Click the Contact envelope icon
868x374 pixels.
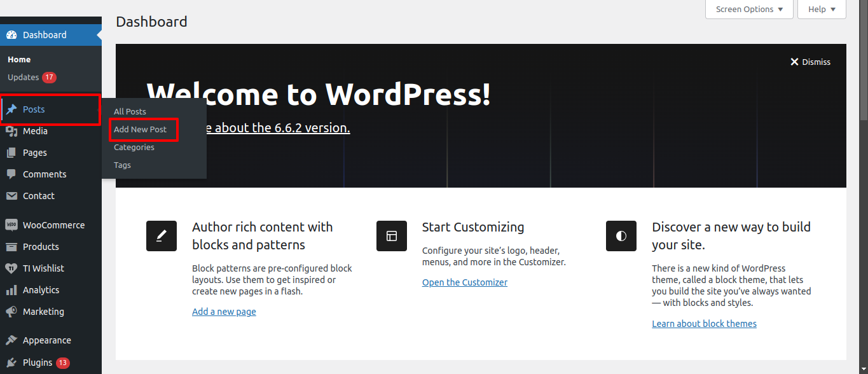11,196
